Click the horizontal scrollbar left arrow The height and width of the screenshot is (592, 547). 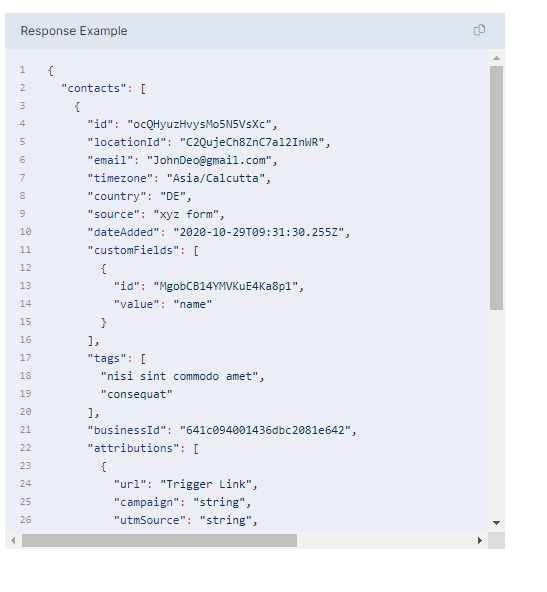coord(13,540)
